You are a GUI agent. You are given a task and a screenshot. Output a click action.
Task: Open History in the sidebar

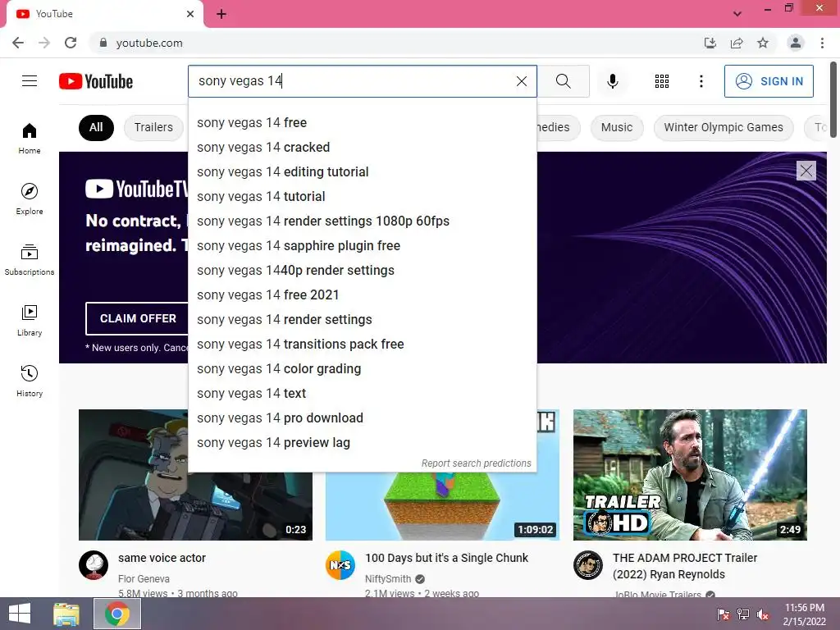coord(30,381)
